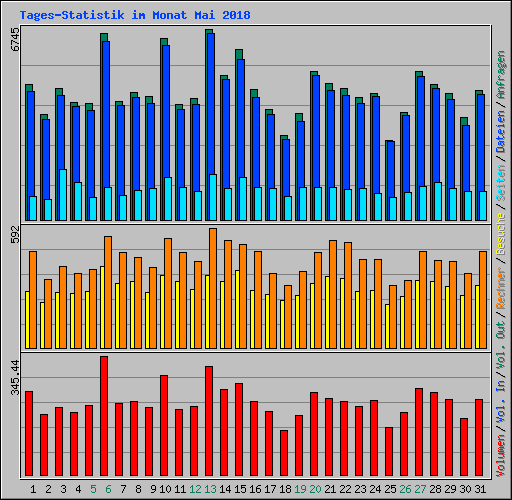Click day label 15 on the x-axis

click(240, 489)
